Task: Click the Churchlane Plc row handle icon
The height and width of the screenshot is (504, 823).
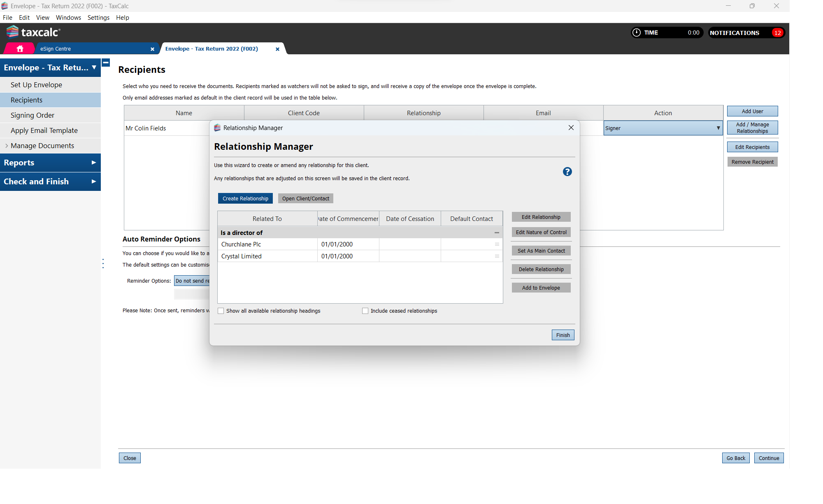Action: click(x=497, y=244)
